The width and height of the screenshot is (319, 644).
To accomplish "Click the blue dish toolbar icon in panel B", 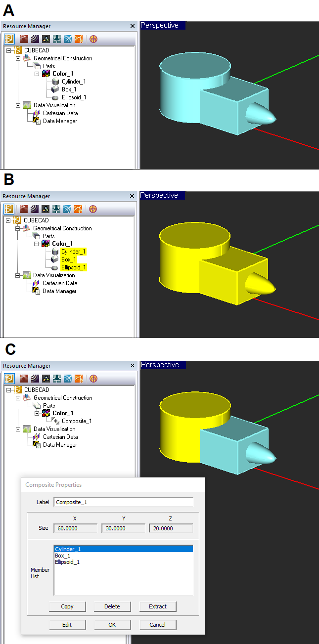I will click(67, 209).
